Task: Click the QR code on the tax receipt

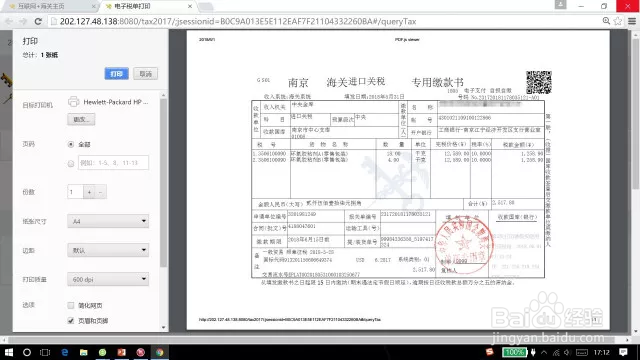Action: coord(539,82)
